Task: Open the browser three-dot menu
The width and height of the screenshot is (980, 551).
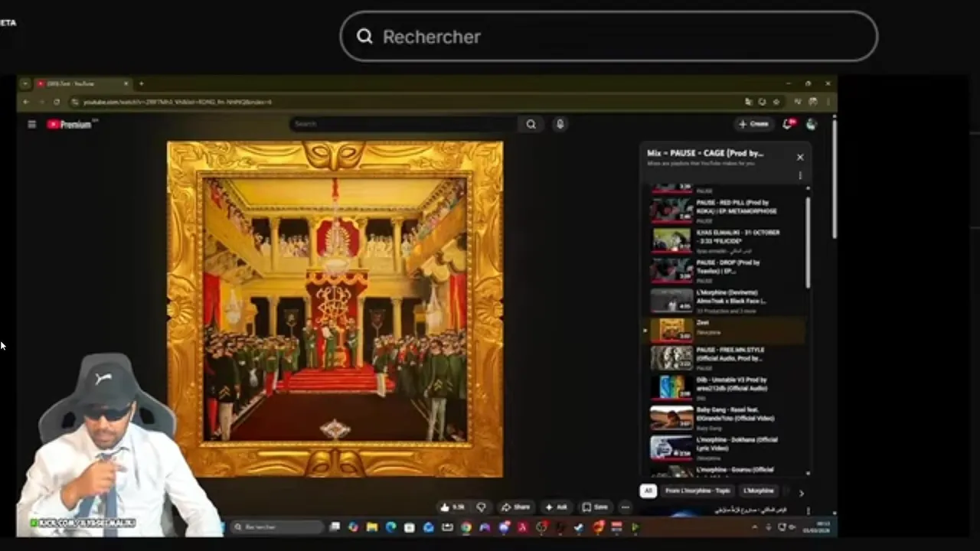Action: [x=828, y=102]
